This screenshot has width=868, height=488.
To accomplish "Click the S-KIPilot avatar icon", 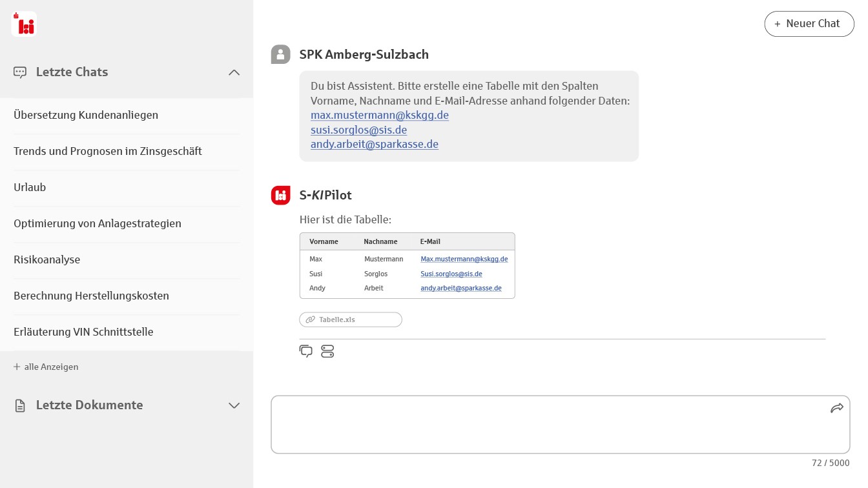I will 281,195.
